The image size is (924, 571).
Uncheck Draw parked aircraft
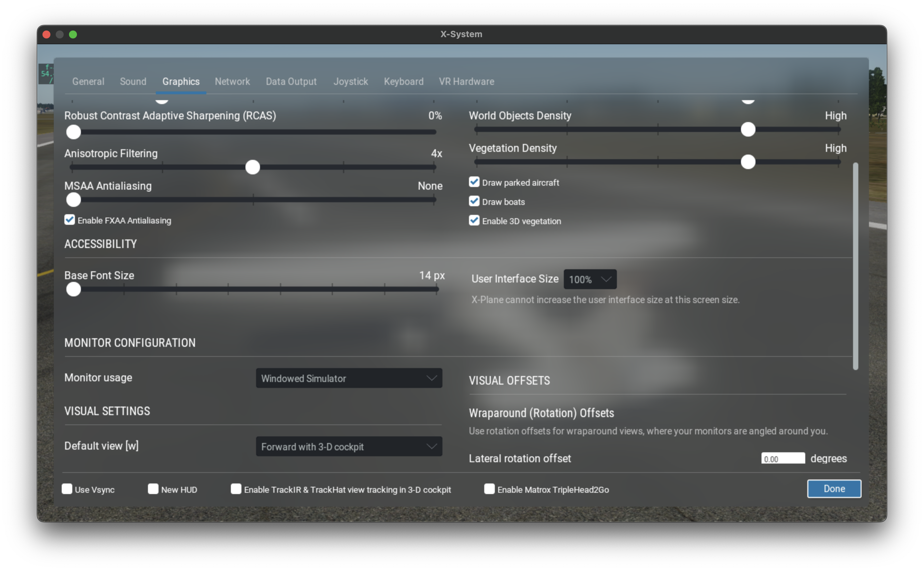(x=474, y=182)
